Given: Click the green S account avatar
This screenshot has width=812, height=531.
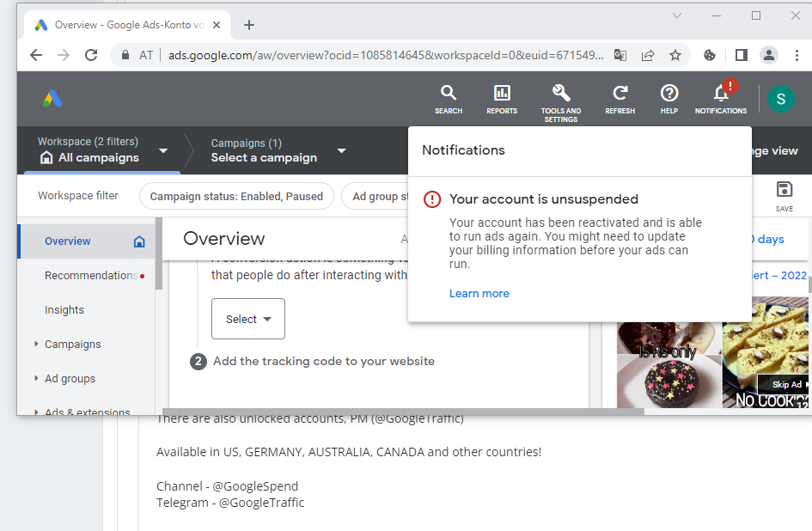Looking at the screenshot, I should tap(781, 99).
